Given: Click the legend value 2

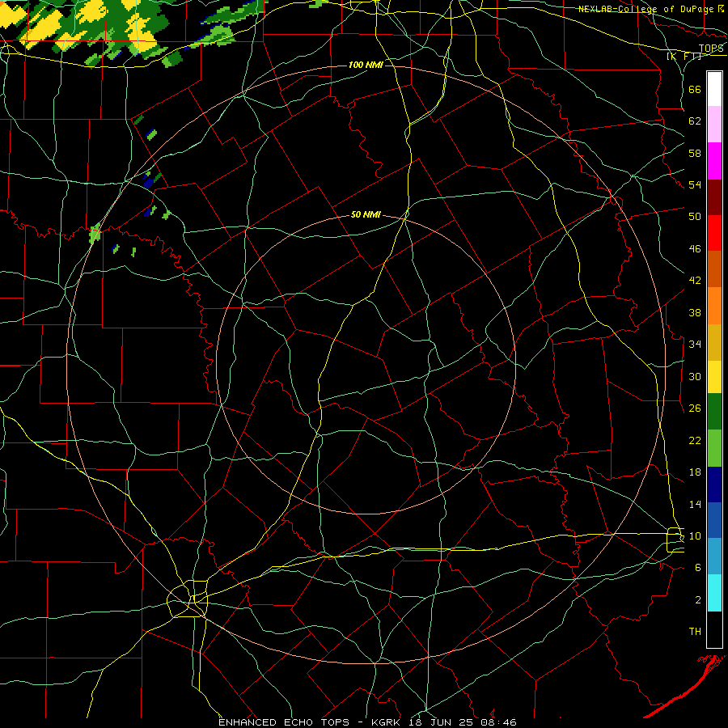Looking at the screenshot, I should [698, 600].
